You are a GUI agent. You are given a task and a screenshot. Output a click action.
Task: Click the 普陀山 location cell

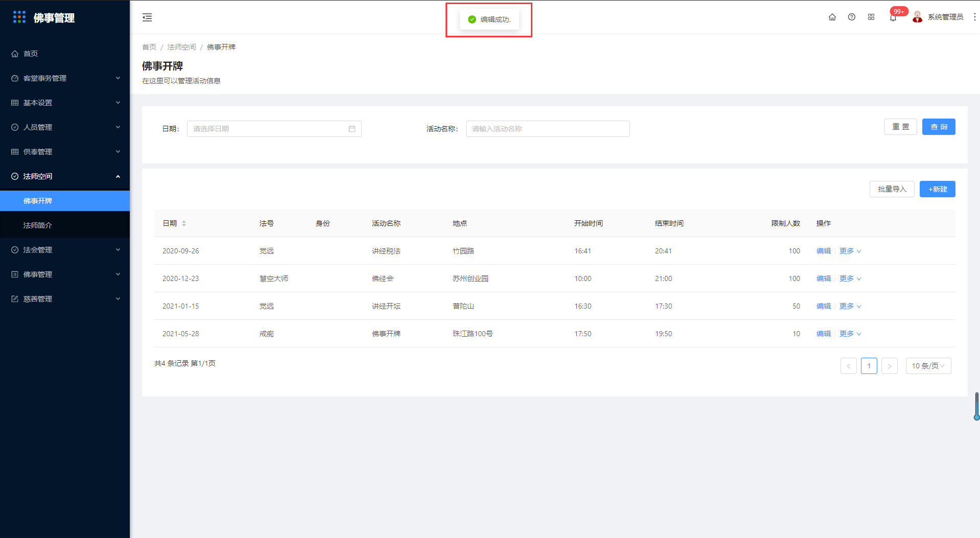pos(463,306)
